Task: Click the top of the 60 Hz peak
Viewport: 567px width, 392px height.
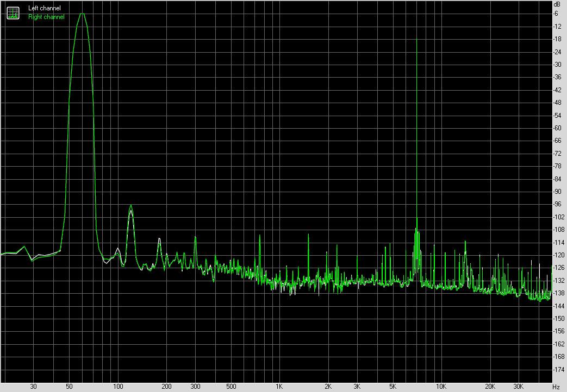Action: pos(82,14)
